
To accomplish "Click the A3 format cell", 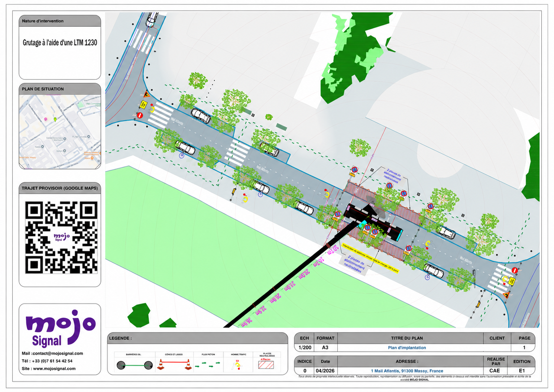I will (325, 348).
